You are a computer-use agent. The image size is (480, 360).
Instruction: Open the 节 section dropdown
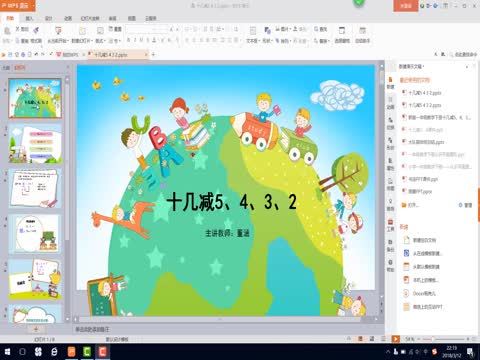click(114, 41)
